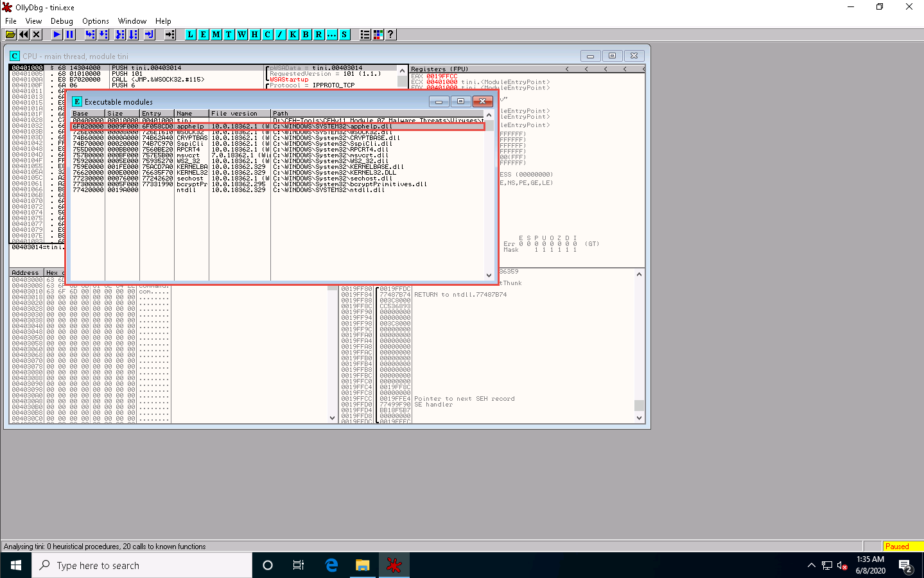Screen dimensions: 924x578
Task: Sort modules by Base column header
Action: click(88, 114)
